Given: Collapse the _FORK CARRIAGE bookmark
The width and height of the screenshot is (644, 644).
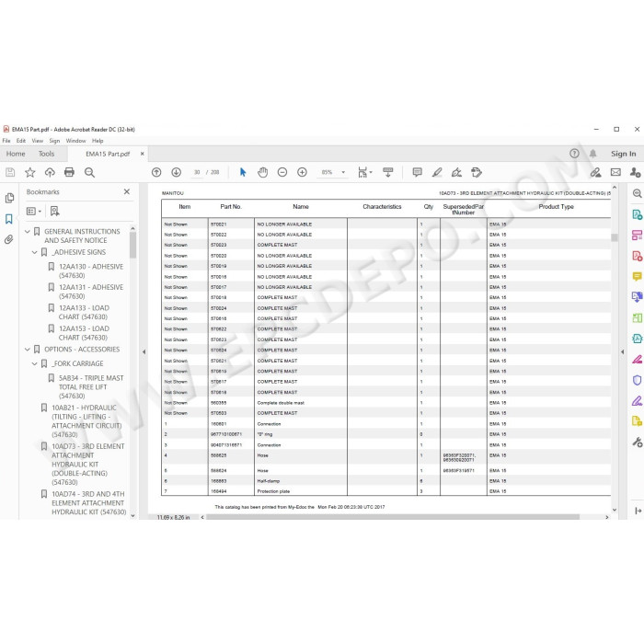Looking at the screenshot, I should [x=35, y=364].
